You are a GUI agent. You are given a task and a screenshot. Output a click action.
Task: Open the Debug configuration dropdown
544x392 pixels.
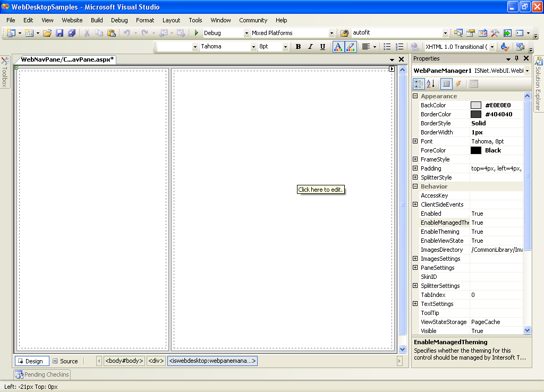[x=246, y=33]
